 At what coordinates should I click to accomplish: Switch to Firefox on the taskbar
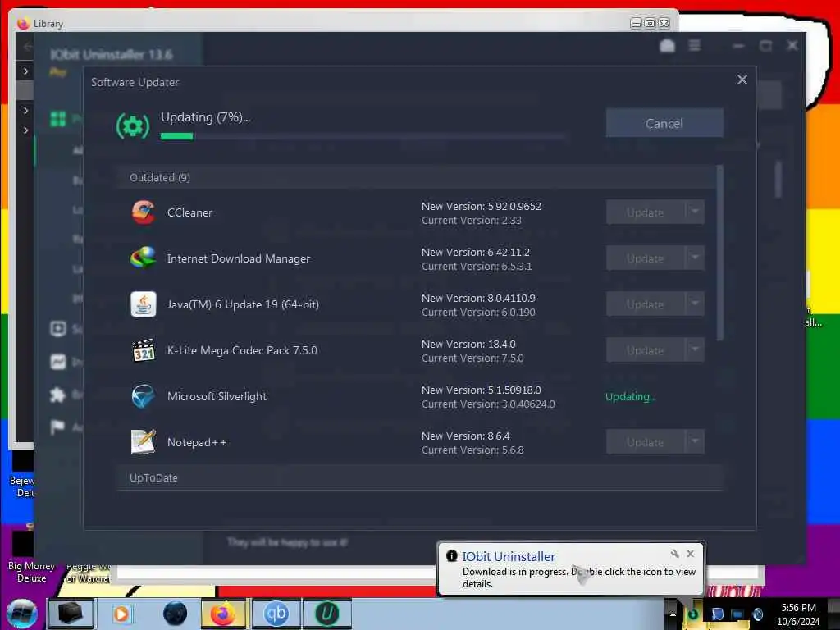[x=223, y=614]
